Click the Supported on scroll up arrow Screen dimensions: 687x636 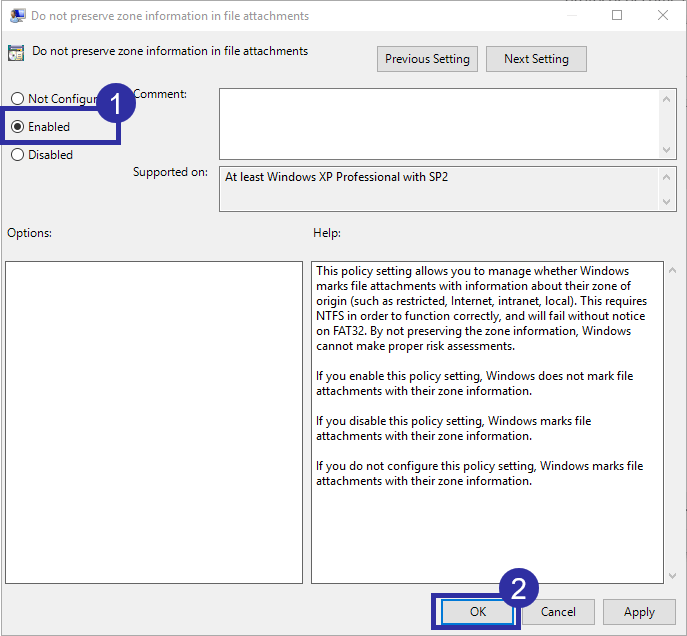(668, 176)
